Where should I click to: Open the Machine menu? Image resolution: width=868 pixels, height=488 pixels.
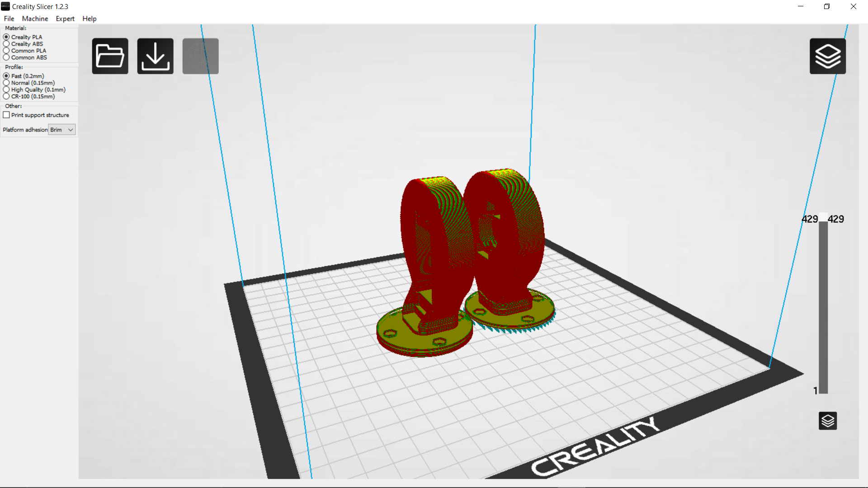coord(34,19)
